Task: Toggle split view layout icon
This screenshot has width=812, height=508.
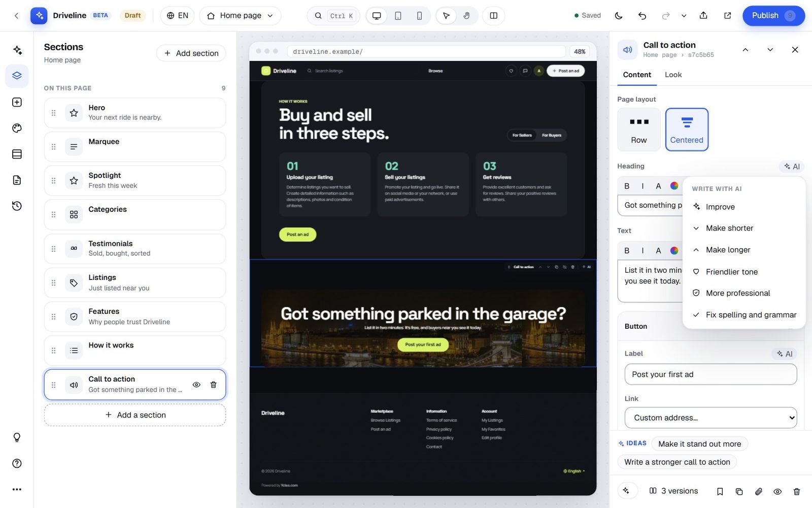Action: tap(493, 16)
